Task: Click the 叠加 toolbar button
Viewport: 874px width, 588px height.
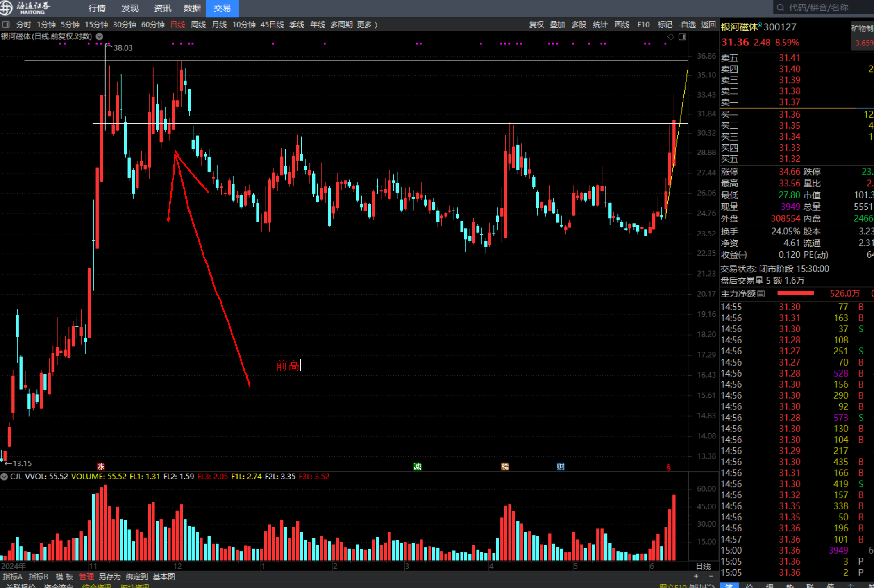Action: 557,25
